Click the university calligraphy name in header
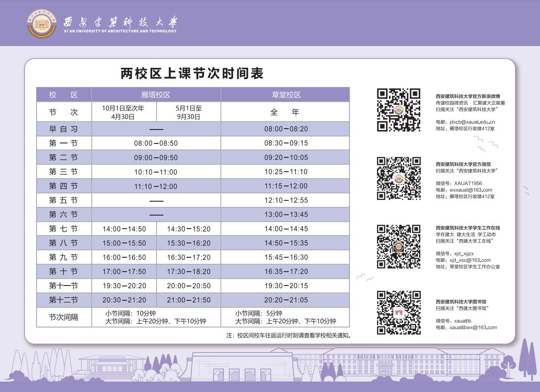 pos(120,22)
